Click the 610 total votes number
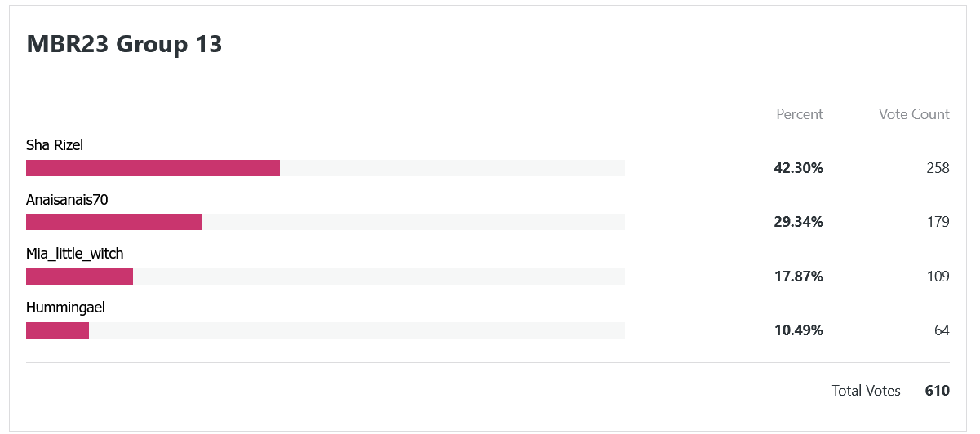 tap(938, 391)
